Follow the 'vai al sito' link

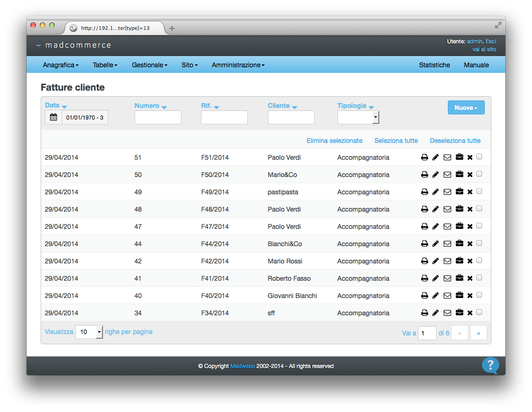pyautogui.click(x=484, y=50)
